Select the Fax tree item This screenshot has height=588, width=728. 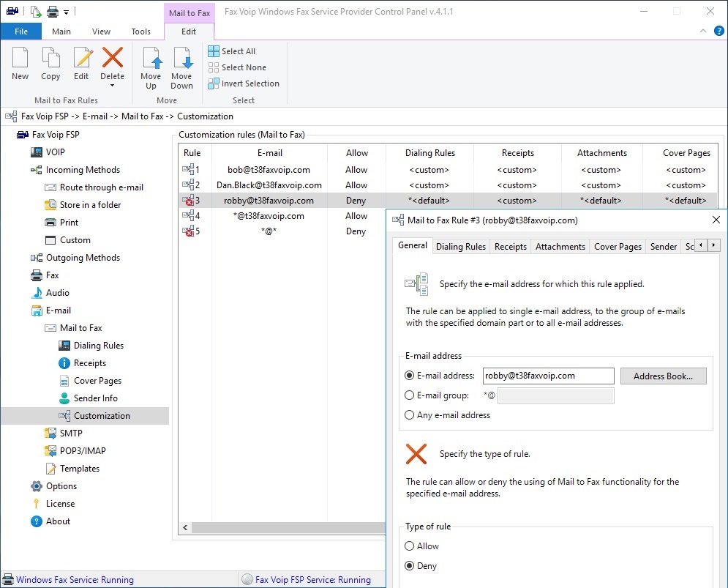(x=45, y=275)
